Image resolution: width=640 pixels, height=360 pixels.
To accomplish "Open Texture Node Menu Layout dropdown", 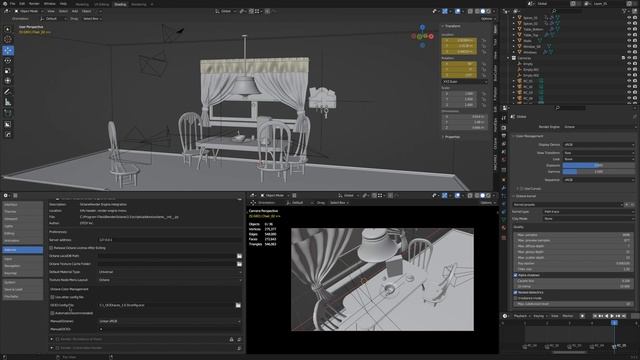I will [x=170, y=280].
